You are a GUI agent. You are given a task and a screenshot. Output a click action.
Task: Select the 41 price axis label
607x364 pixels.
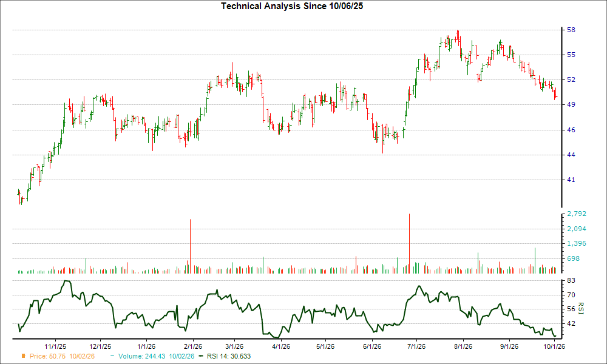[571, 180]
